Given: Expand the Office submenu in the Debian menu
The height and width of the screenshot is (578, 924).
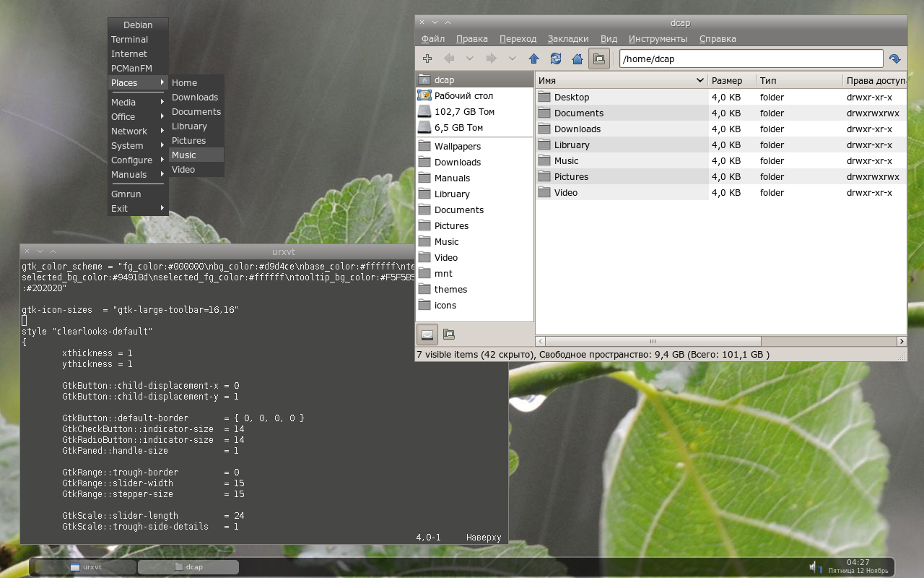Looking at the screenshot, I should (138, 116).
